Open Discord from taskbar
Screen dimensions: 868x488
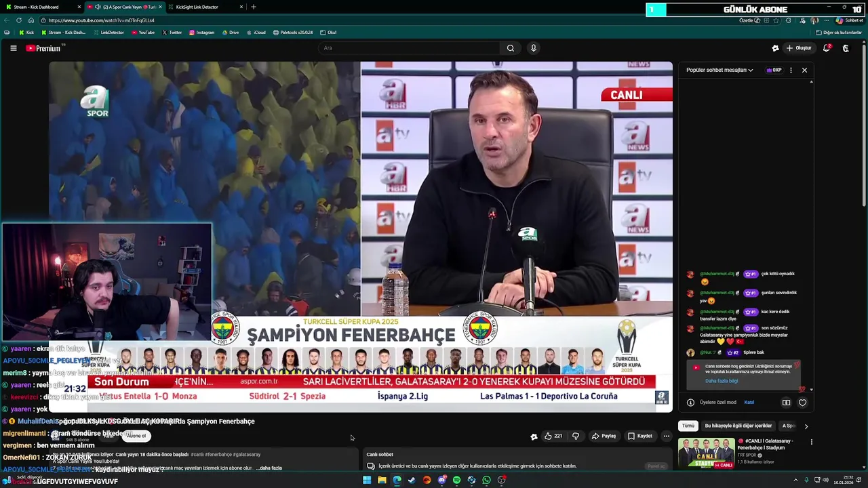pos(441,480)
